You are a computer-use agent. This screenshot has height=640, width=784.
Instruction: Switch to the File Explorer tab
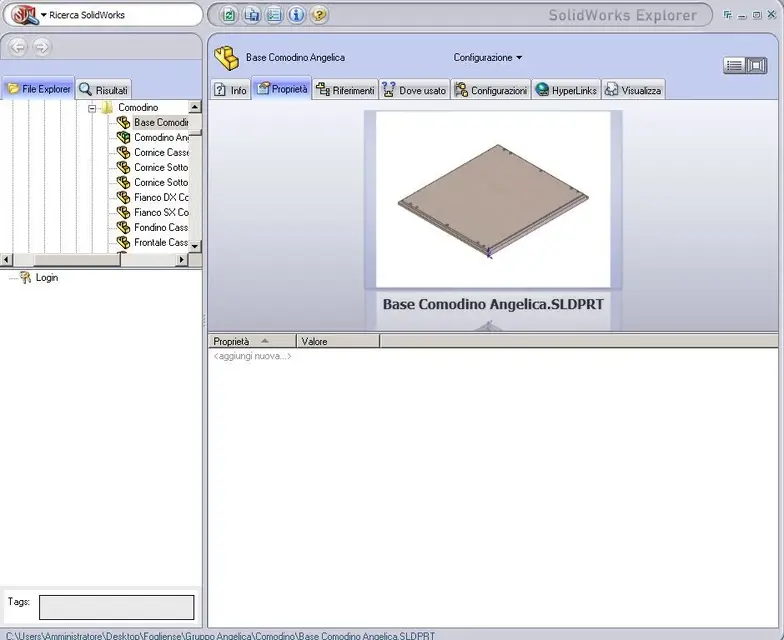(x=38, y=89)
